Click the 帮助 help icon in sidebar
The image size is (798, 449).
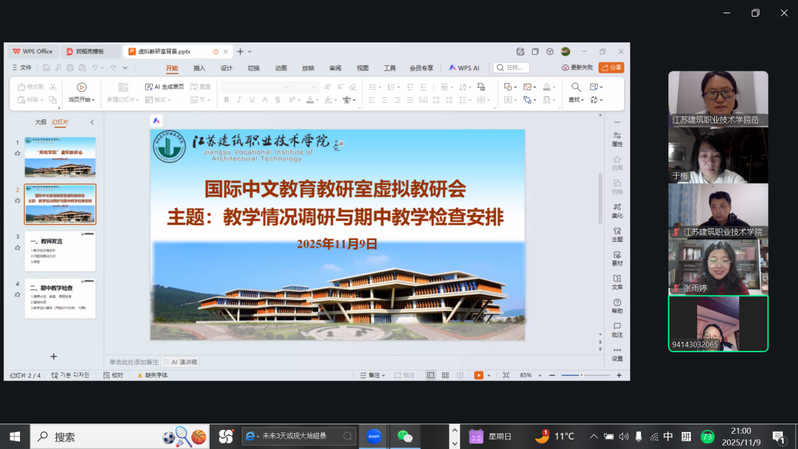click(x=617, y=305)
